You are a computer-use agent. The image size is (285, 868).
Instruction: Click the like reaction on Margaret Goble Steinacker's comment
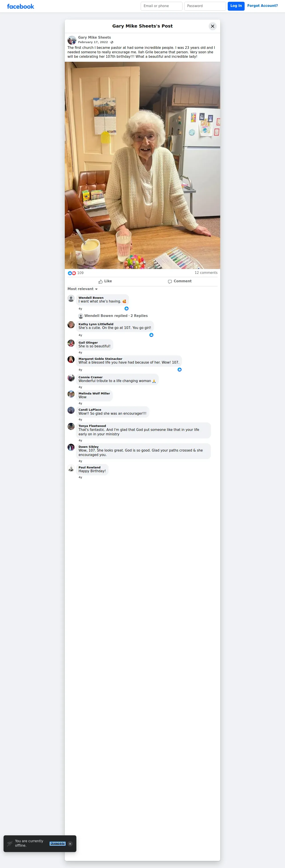(180, 370)
